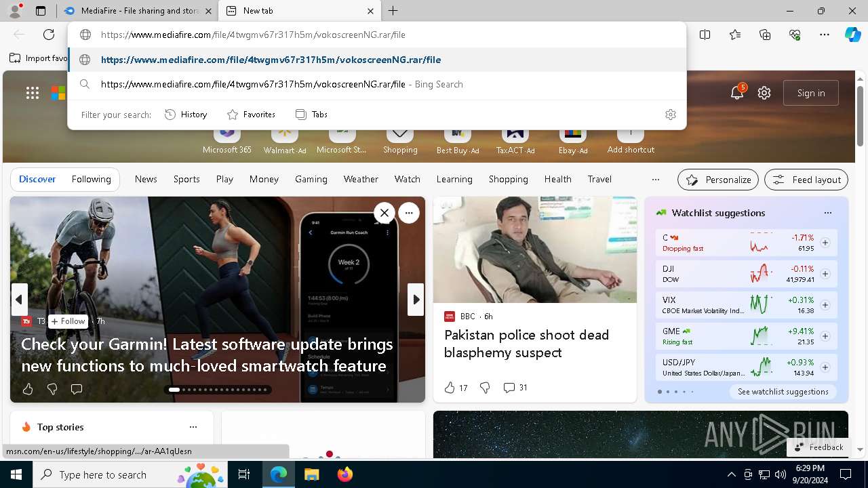Open Copilot sidebar icon
Image resolution: width=868 pixels, height=488 pixels.
click(x=852, y=35)
